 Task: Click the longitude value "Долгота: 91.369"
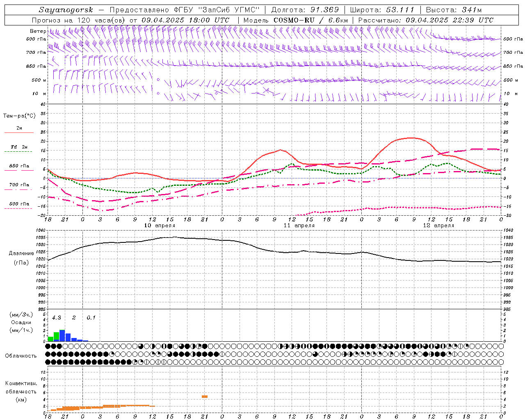click(305, 10)
